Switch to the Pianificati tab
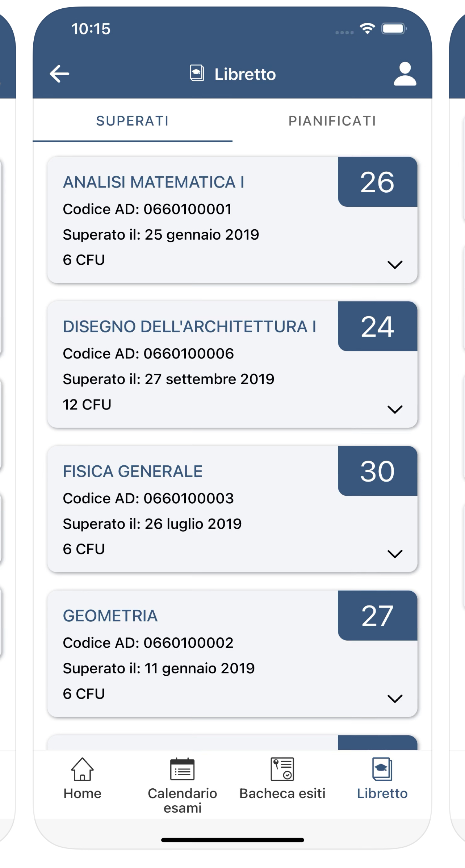Image resolution: width=465 pixels, height=868 pixels. 332,121
